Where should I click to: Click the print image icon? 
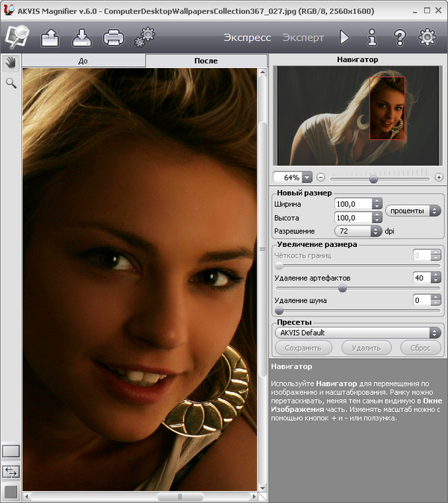pyautogui.click(x=113, y=36)
